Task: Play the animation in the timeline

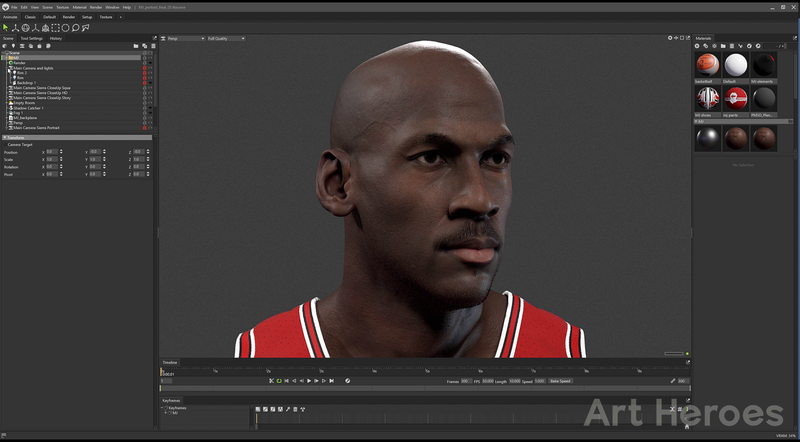Action: [309, 381]
